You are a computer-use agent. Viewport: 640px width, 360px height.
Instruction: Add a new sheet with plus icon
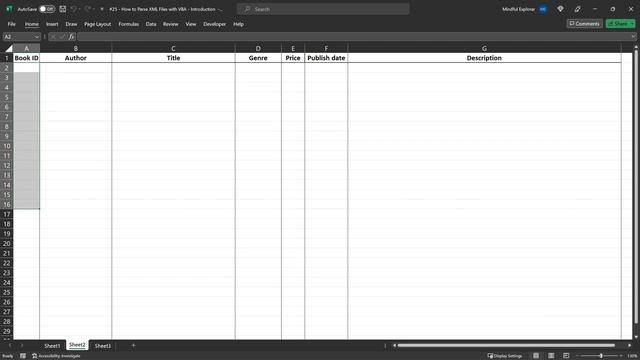click(x=133, y=346)
